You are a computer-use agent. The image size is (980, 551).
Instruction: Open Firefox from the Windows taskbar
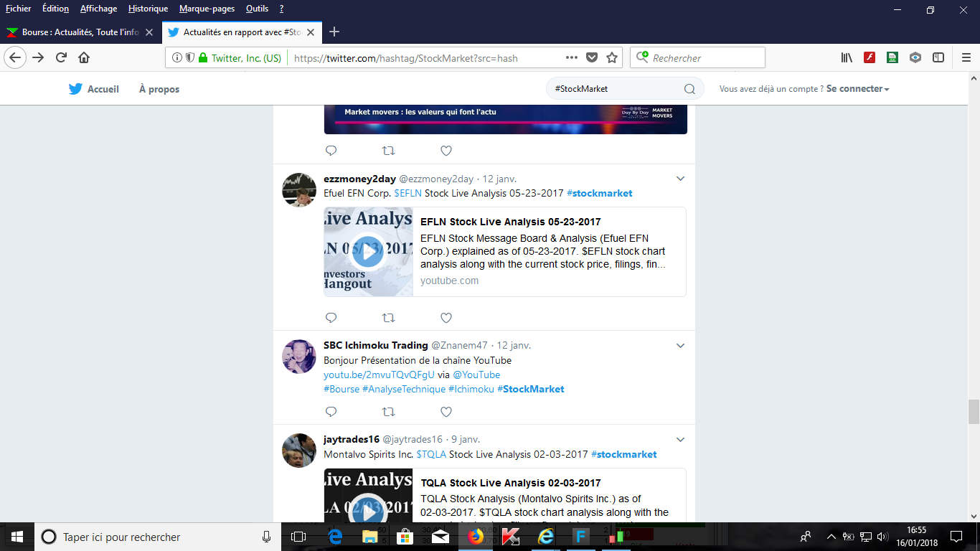(x=475, y=537)
